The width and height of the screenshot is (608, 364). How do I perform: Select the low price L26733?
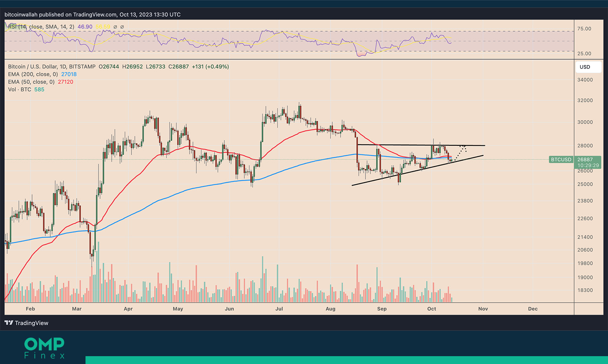coord(156,67)
